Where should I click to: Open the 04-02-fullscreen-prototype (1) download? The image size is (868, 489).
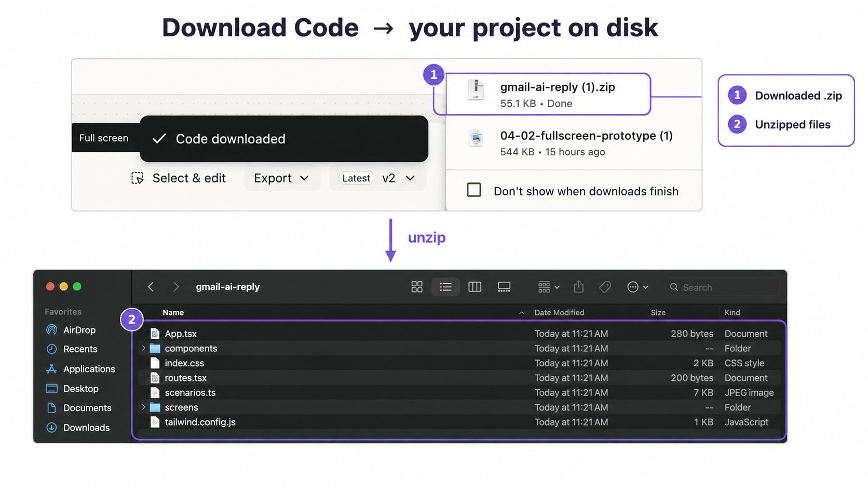tap(574, 143)
